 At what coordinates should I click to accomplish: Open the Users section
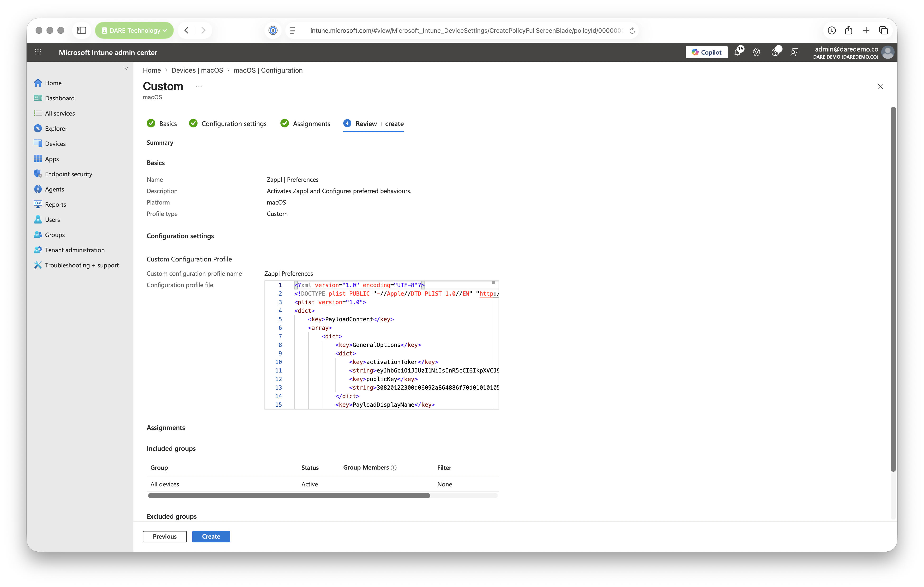[x=52, y=219]
